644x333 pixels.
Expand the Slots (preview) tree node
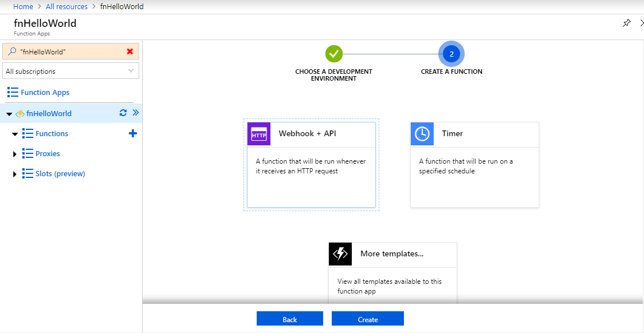click(15, 173)
